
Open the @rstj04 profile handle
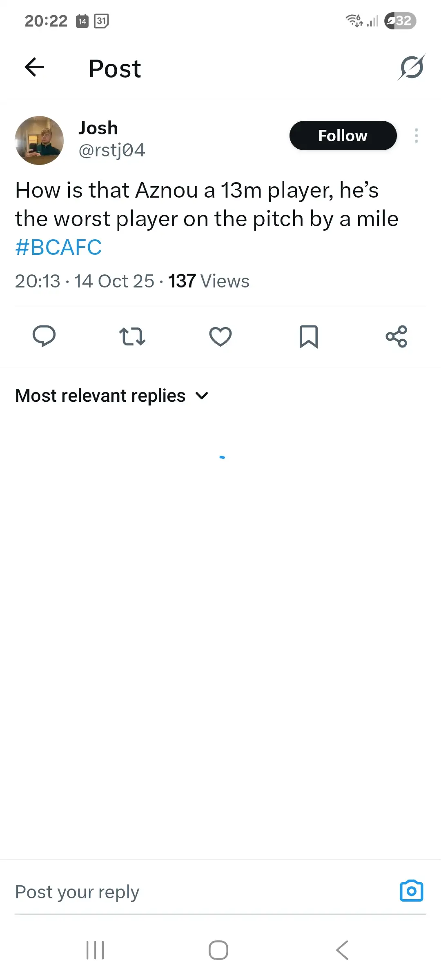tap(111, 150)
